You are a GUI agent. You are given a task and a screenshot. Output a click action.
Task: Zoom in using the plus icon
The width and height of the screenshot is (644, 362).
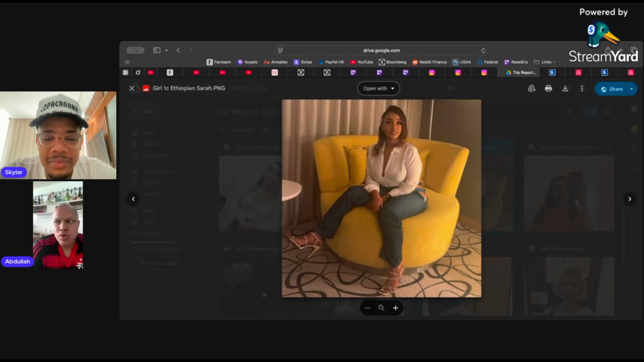point(395,308)
